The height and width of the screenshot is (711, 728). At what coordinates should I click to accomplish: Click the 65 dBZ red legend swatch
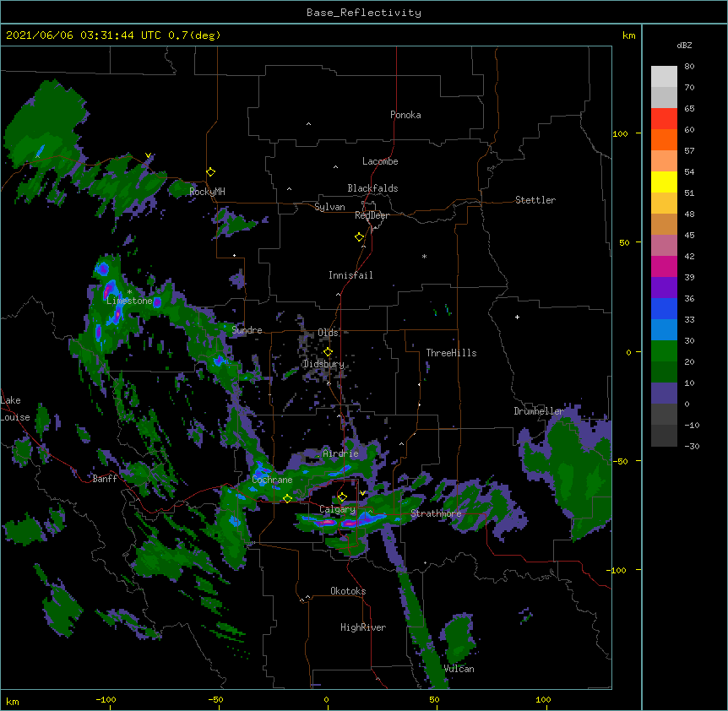tap(664, 118)
